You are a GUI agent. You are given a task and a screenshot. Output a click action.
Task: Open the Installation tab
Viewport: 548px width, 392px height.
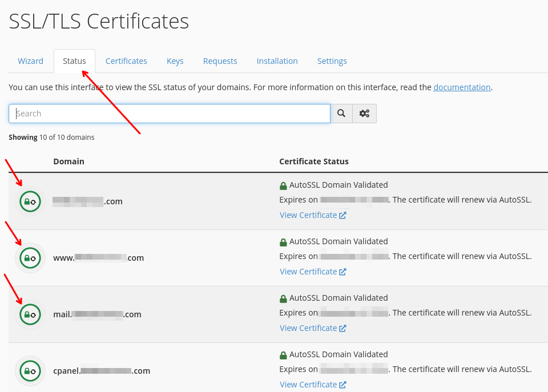point(277,61)
